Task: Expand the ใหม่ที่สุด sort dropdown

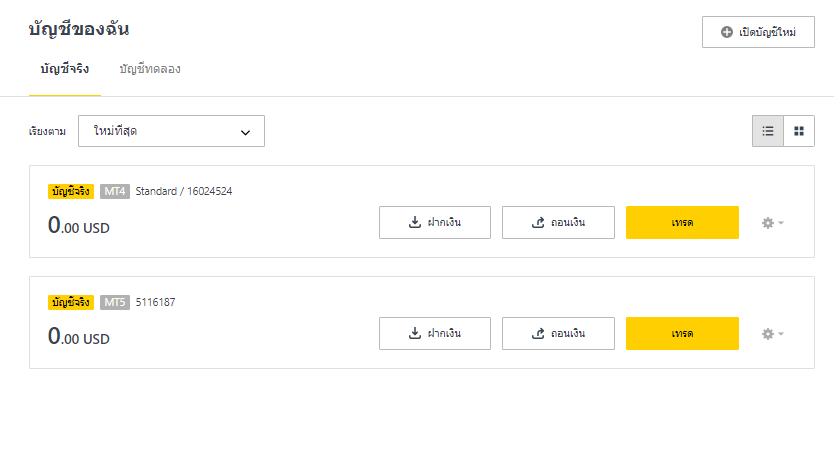Action: click(171, 131)
